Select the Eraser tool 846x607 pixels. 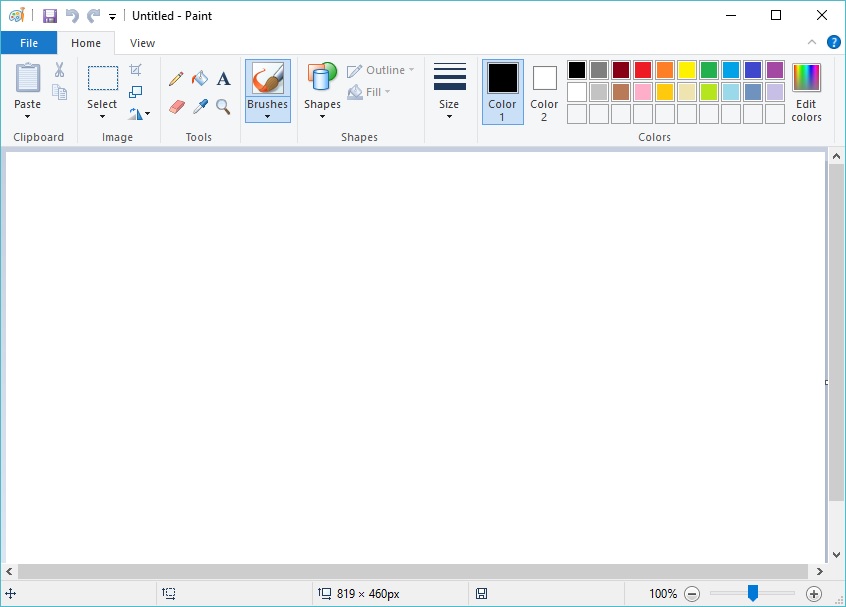(176, 107)
